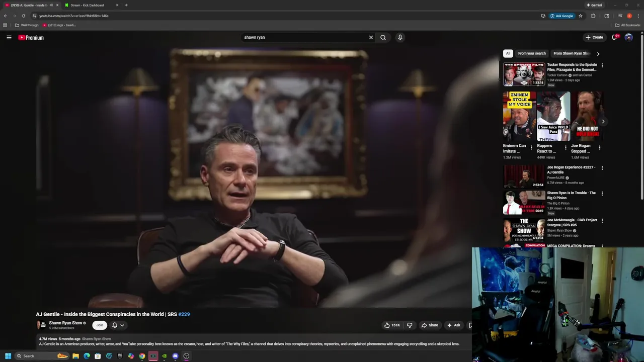Open the YouTube account avatar menu
The image size is (644, 362).
628,37
